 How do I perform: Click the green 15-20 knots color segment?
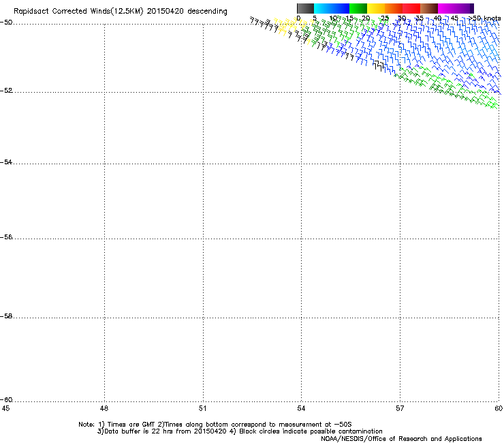(358, 8)
